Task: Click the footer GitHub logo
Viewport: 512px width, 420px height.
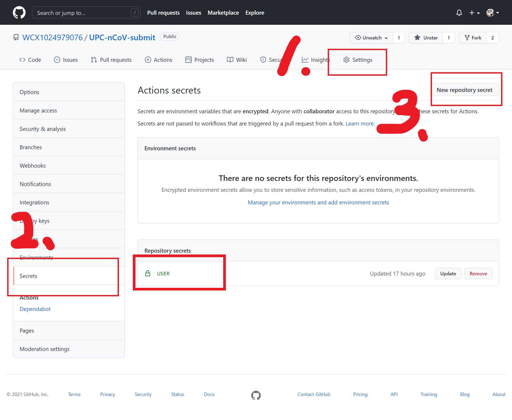Action: pos(256,395)
